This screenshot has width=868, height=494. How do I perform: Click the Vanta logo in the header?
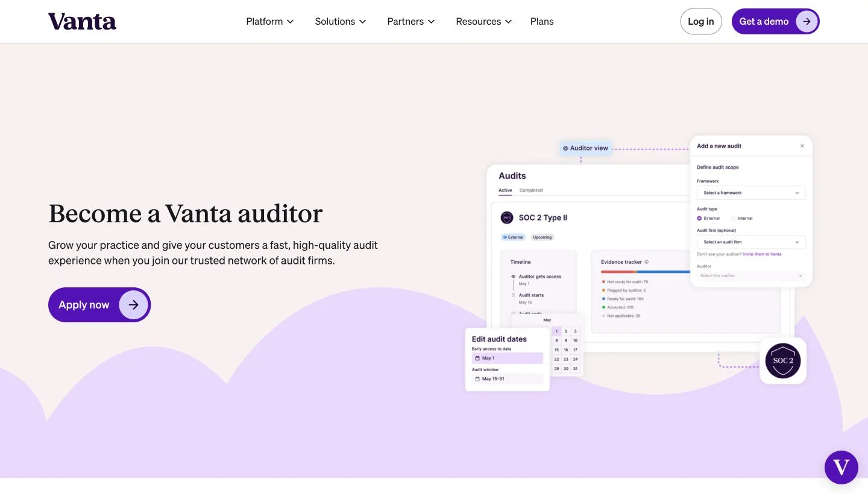click(x=82, y=21)
